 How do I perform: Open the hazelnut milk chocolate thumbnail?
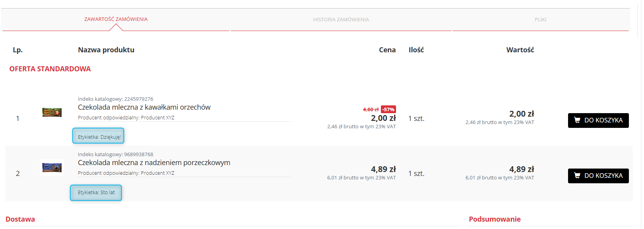(52, 112)
